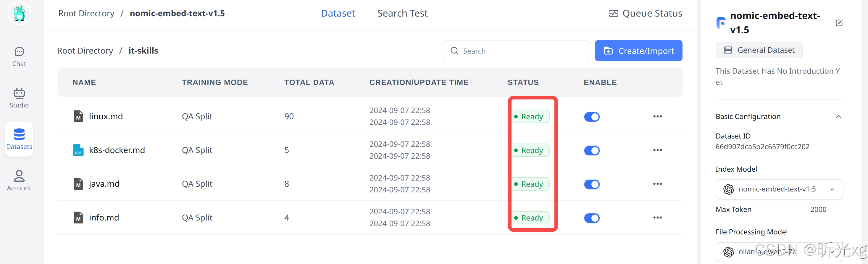Disable the linux.md enable switch
The image size is (868, 264).
tap(592, 117)
